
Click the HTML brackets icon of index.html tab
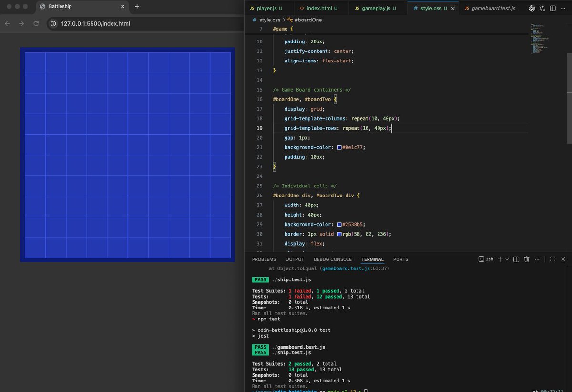(301, 9)
